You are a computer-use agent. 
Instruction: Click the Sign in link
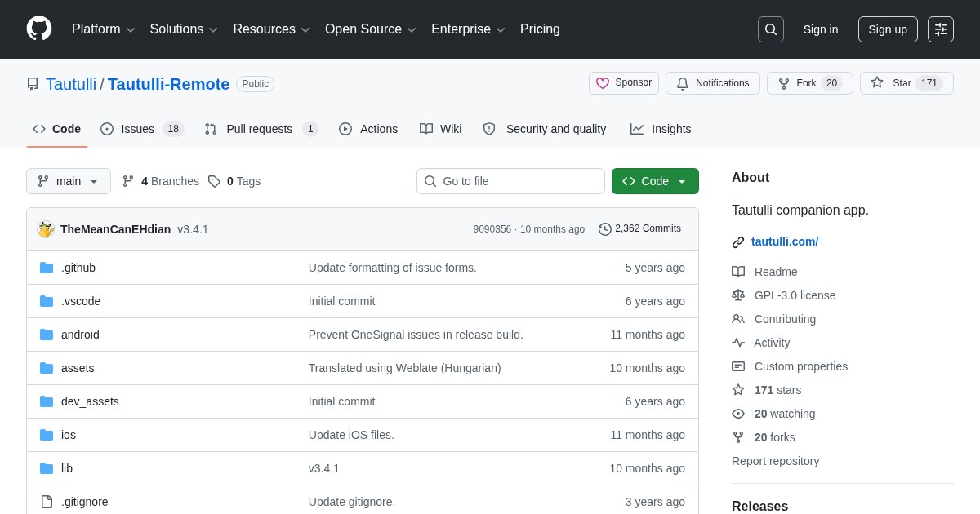click(821, 29)
